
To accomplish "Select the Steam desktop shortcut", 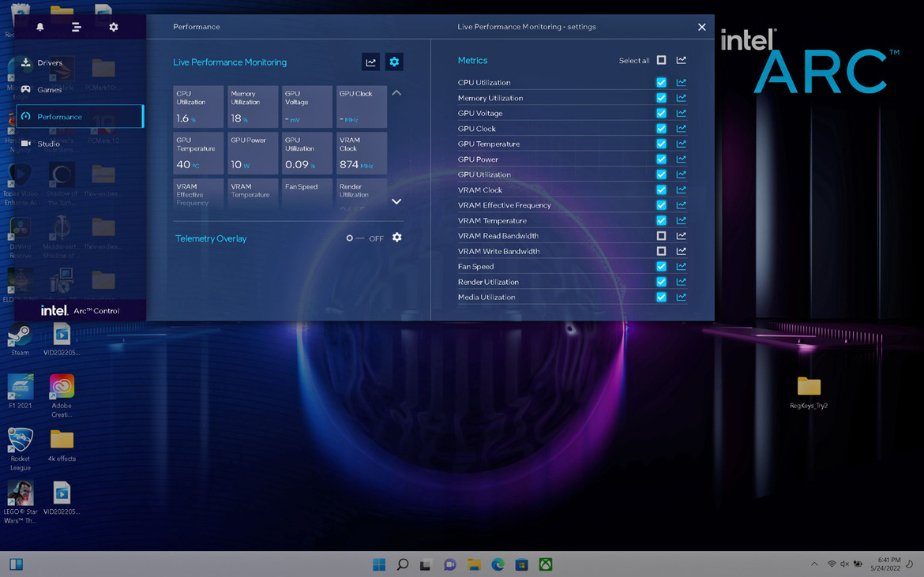I will 20,340.
